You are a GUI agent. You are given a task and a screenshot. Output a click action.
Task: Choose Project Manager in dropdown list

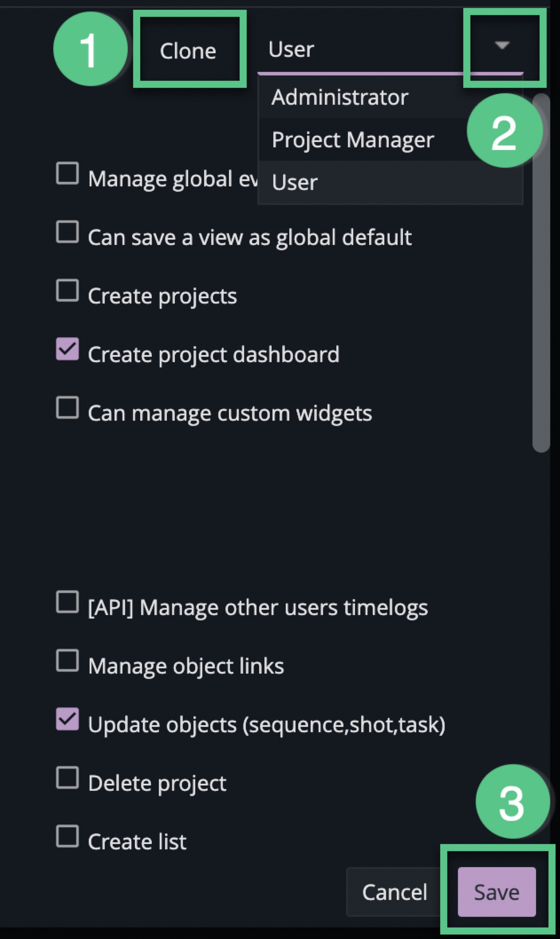[x=353, y=140]
